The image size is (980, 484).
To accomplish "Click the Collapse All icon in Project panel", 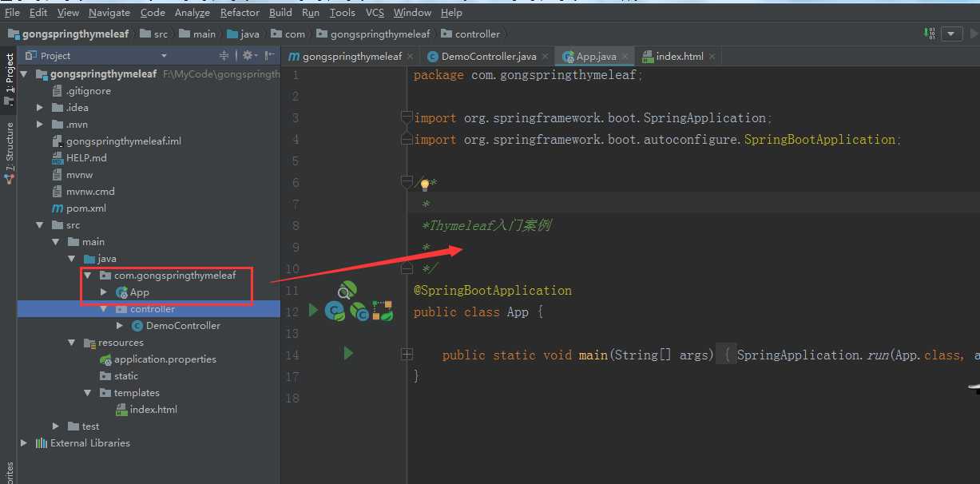I will click(224, 56).
